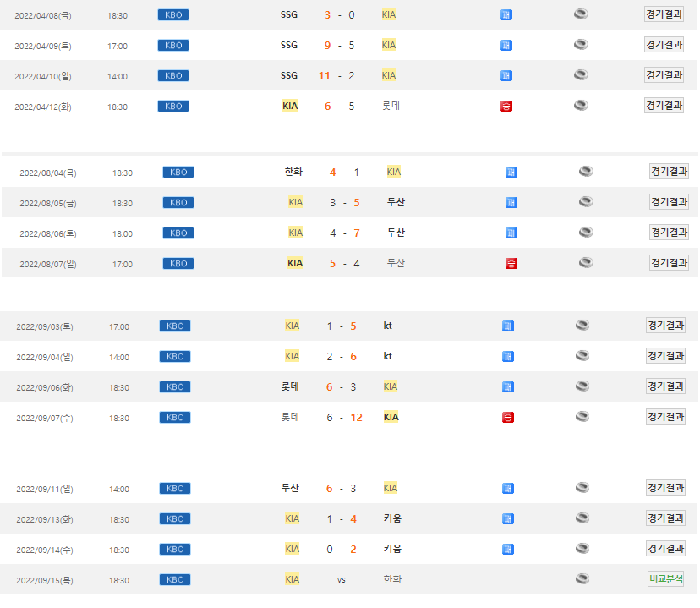Click the blue 패 icon on 2022/09/03 row

coord(508,326)
